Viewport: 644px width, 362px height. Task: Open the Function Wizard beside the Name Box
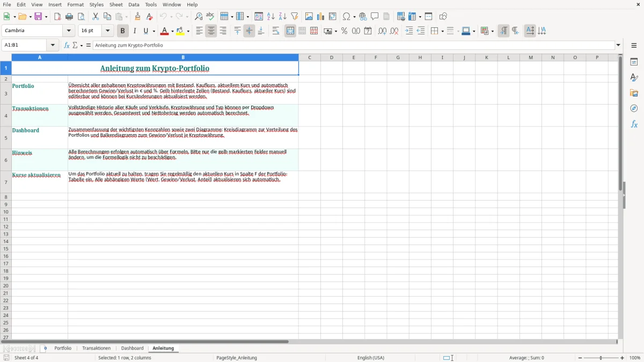point(67,46)
